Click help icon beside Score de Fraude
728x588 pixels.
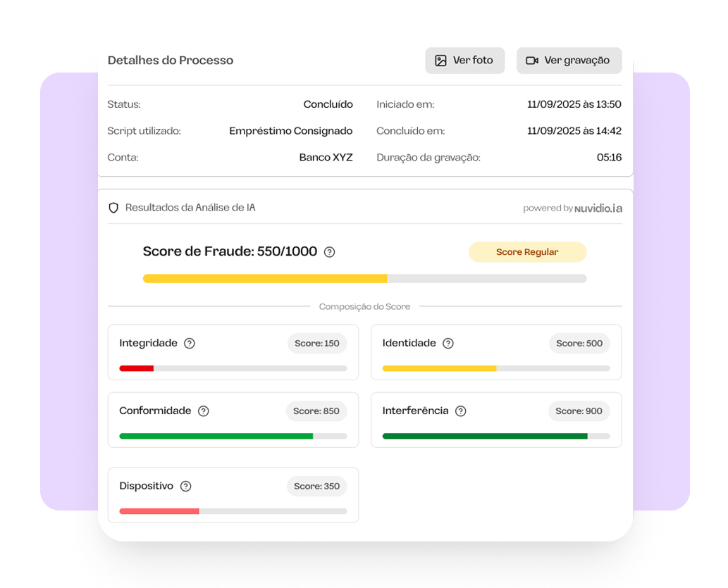point(330,252)
